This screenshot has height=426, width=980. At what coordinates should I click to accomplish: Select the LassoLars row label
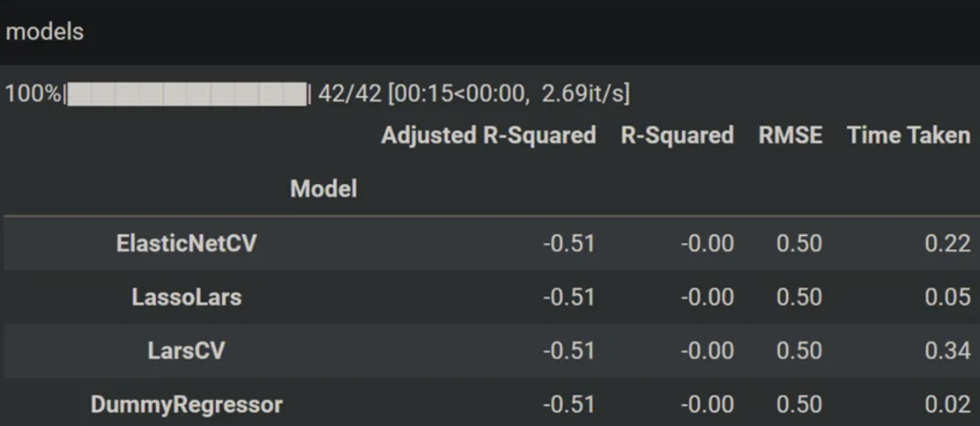(186, 296)
